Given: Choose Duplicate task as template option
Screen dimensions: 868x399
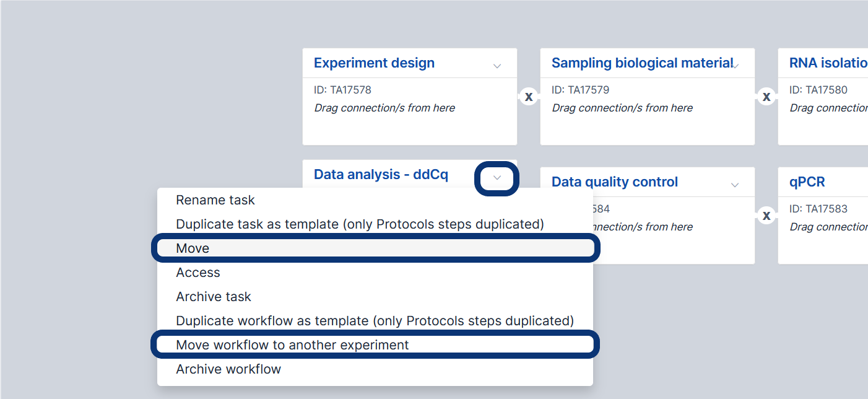Looking at the screenshot, I should point(360,224).
